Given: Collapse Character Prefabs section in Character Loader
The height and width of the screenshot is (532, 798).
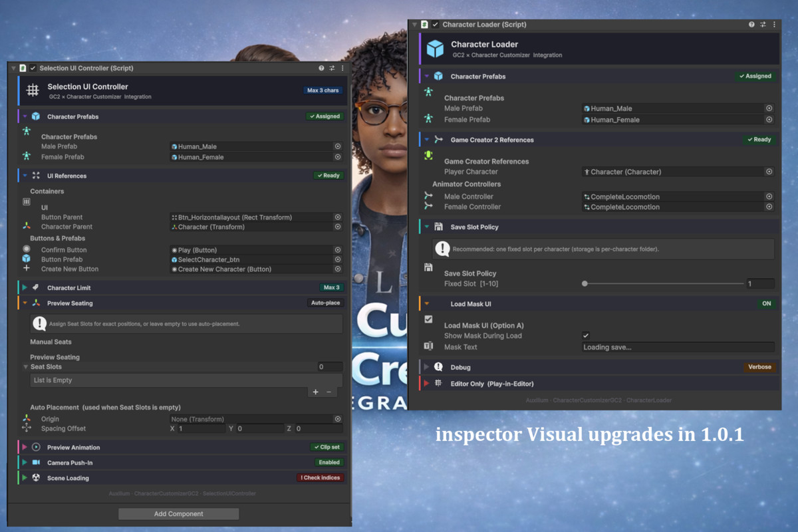Looking at the screenshot, I should click(426, 76).
